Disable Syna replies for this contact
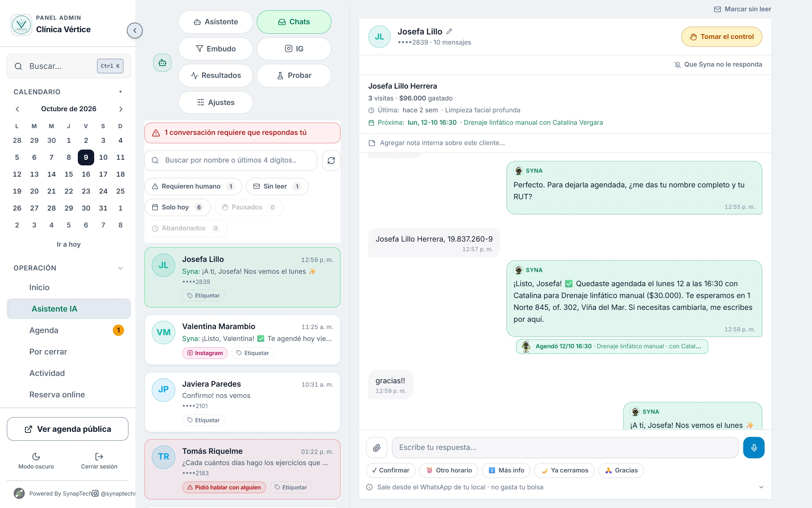812x508 pixels. click(x=718, y=65)
